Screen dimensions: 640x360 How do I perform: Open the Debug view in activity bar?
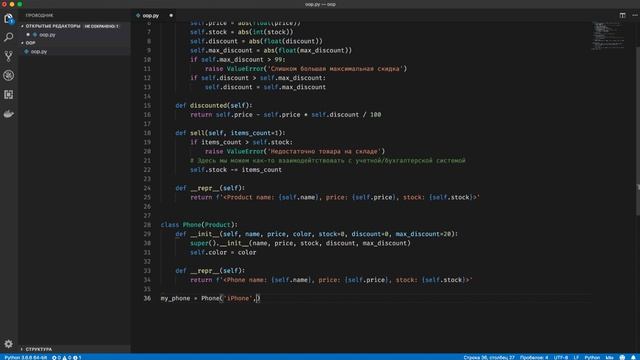(9, 75)
